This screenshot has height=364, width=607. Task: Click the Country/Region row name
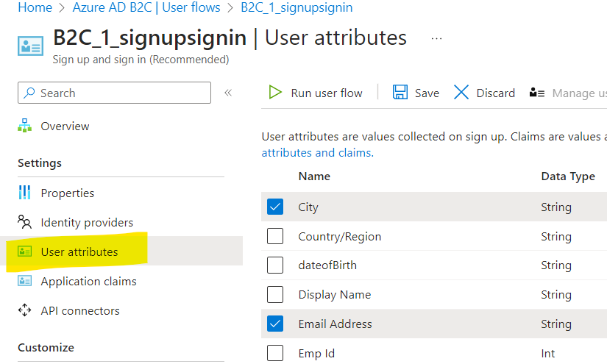tap(339, 236)
